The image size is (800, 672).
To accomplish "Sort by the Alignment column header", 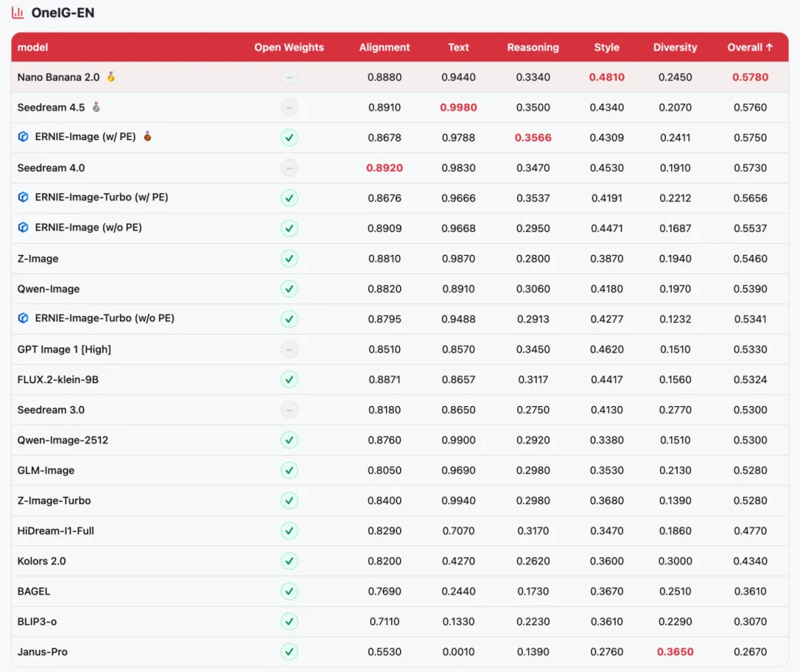I will [x=384, y=47].
